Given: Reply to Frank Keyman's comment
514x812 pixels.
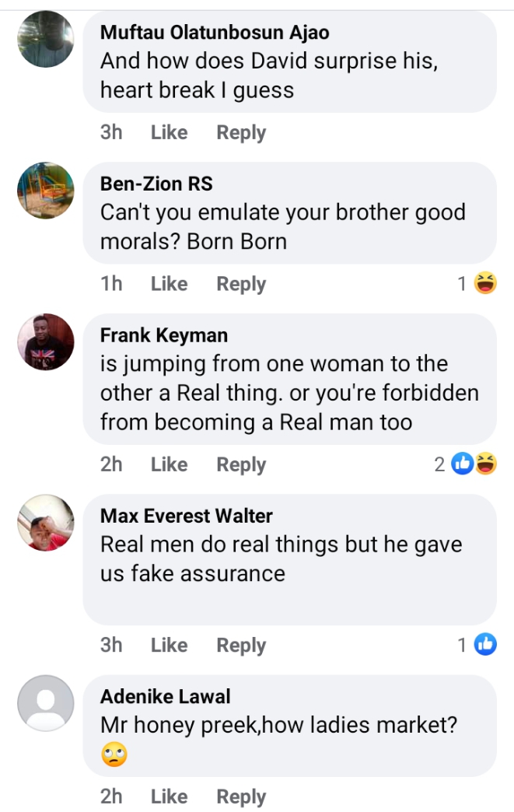Looking at the screenshot, I should [x=241, y=464].
